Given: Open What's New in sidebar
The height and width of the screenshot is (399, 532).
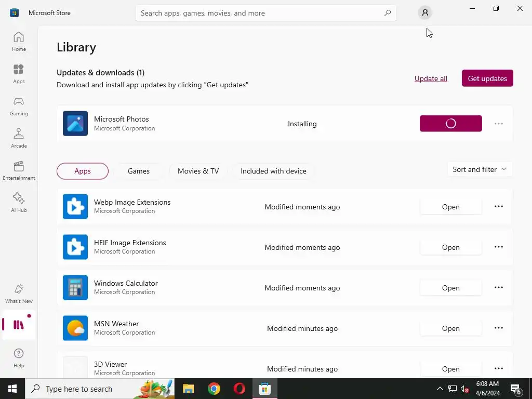Looking at the screenshot, I should pos(19,294).
